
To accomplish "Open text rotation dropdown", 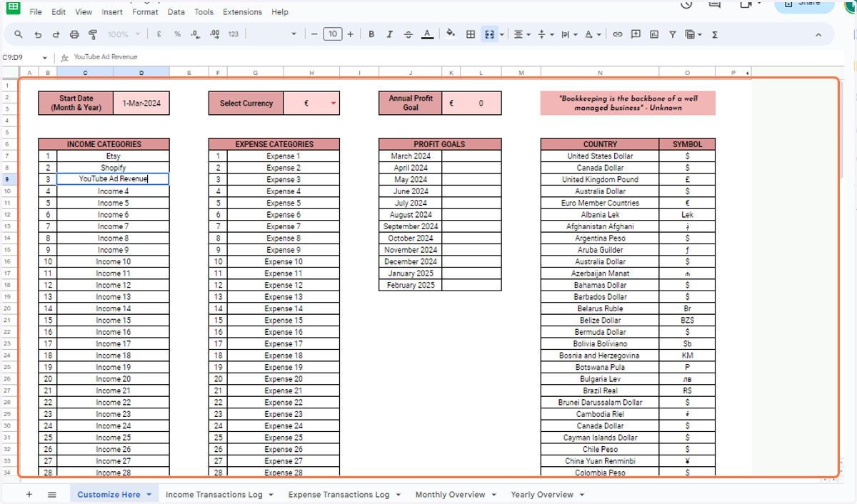I will (x=592, y=34).
